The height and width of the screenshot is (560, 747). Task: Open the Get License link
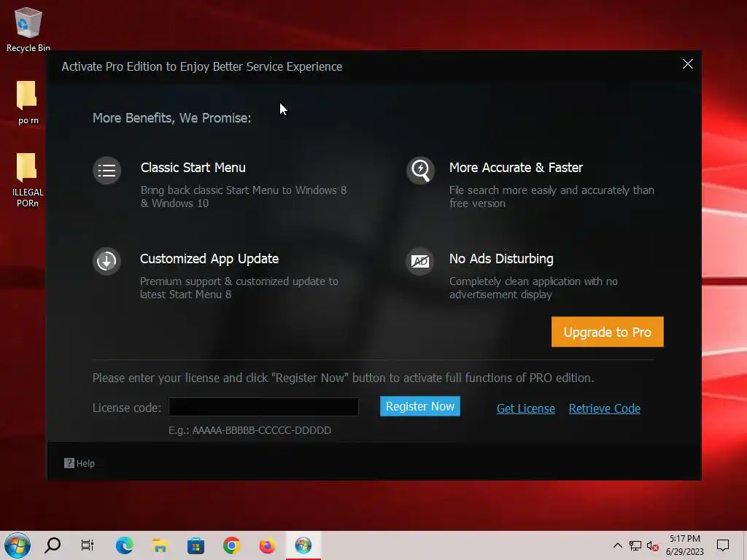[525, 408]
